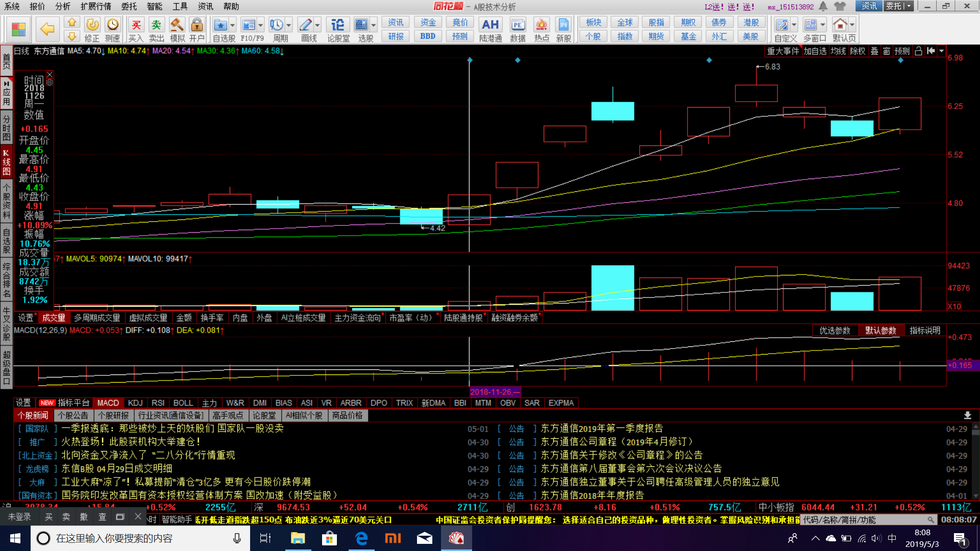Go back with the yellow left arrow
This screenshot has width=980, height=551.
[47, 29]
